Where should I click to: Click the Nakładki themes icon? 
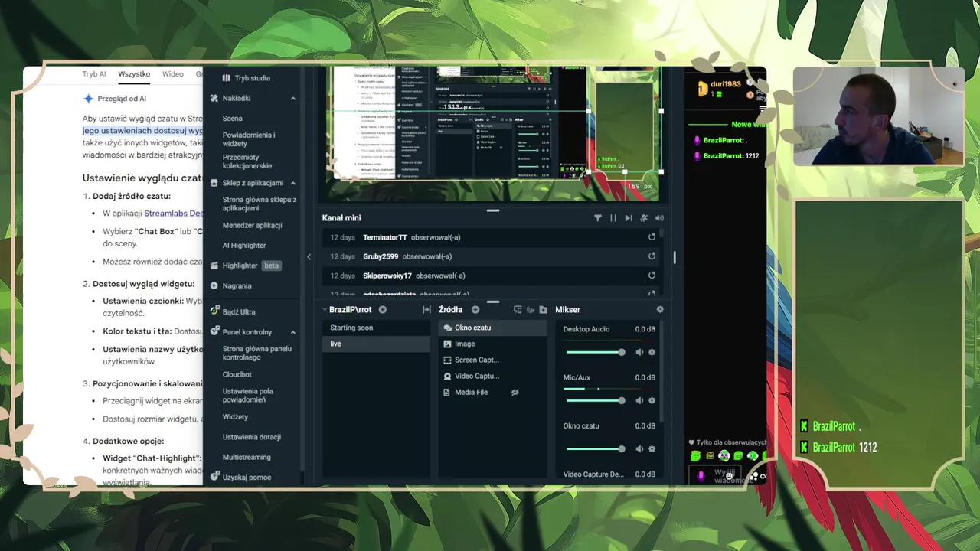tap(215, 98)
